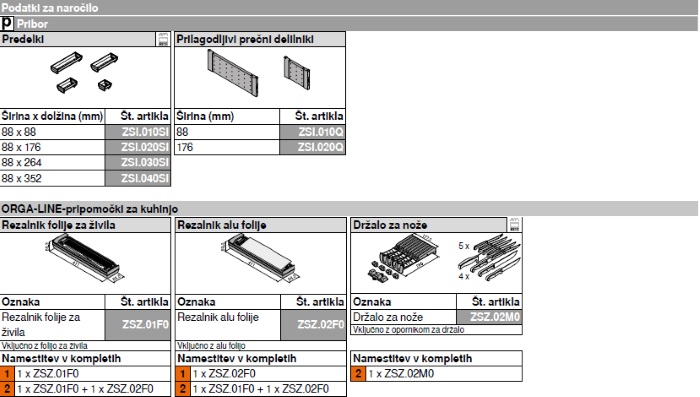Open the Rezalnik folije za živila image

[x=84, y=260]
